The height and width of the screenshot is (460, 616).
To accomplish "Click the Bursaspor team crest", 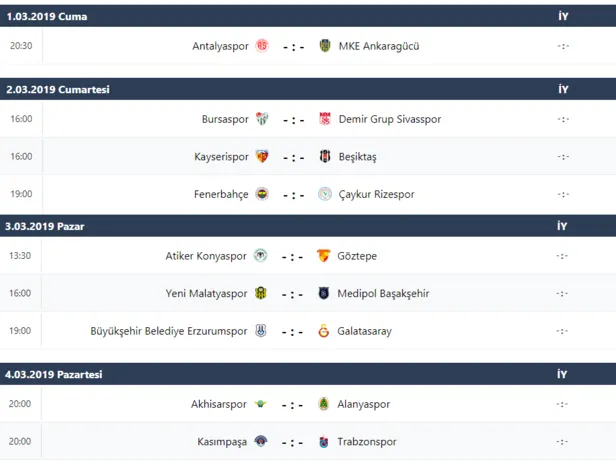I will (x=262, y=119).
